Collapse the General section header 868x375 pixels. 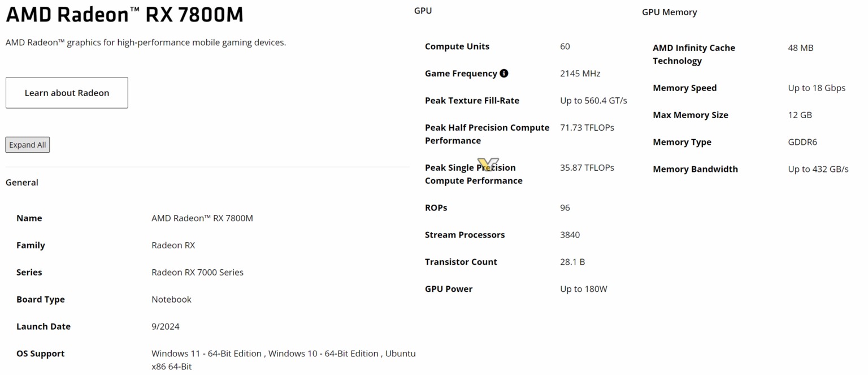pyautogui.click(x=22, y=182)
